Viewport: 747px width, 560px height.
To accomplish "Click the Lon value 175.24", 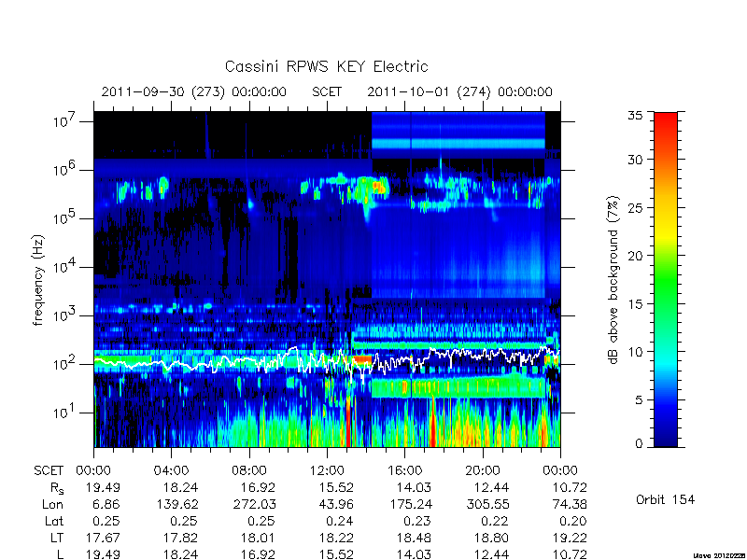I will pyautogui.click(x=409, y=504).
